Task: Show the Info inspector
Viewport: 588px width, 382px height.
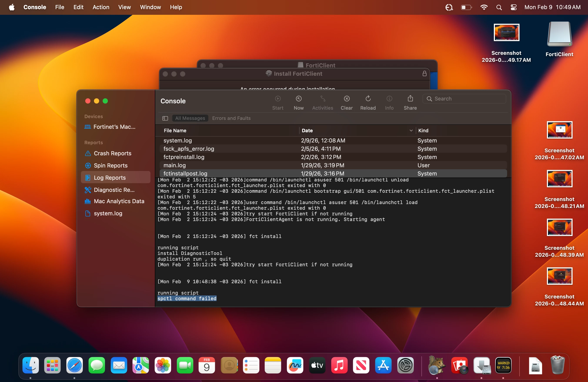Action: click(389, 99)
